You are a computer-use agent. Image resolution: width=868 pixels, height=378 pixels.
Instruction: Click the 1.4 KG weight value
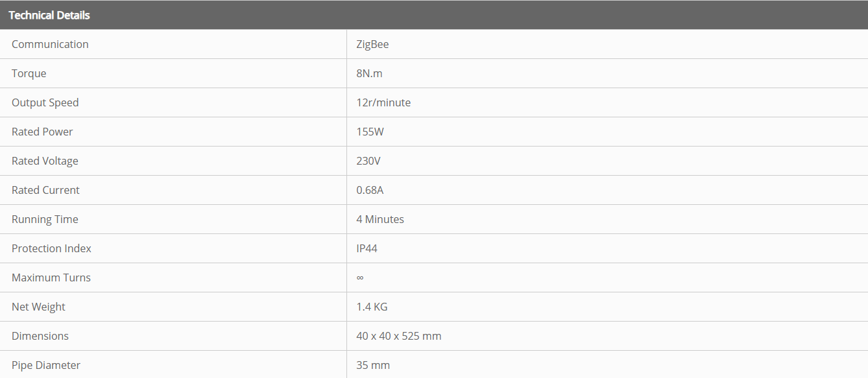point(372,307)
